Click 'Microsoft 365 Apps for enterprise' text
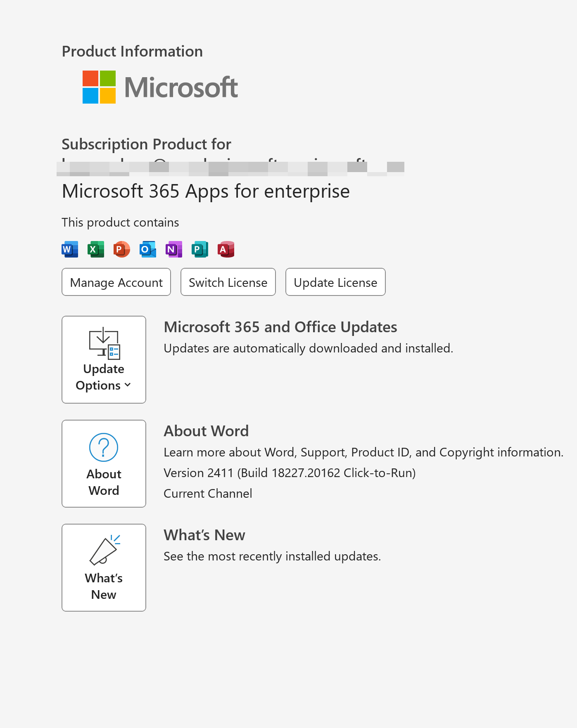The image size is (577, 728). coord(206,192)
